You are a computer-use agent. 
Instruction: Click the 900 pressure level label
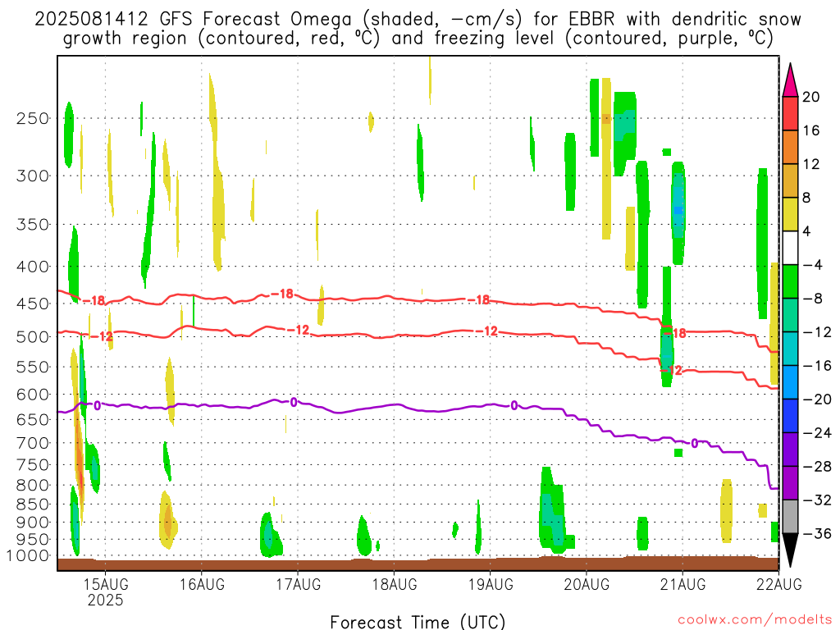33,523
